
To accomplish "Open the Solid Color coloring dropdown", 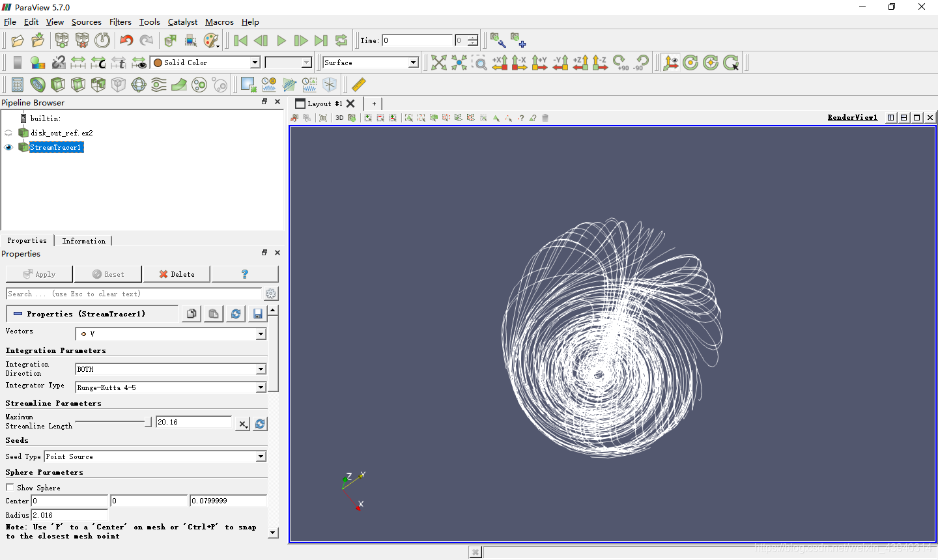I will [x=205, y=63].
